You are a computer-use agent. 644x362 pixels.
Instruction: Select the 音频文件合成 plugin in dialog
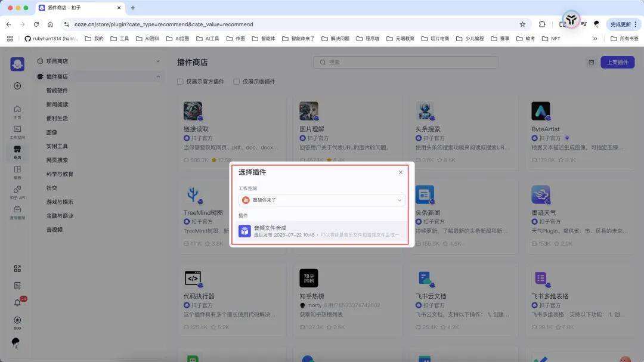[321, 231]
